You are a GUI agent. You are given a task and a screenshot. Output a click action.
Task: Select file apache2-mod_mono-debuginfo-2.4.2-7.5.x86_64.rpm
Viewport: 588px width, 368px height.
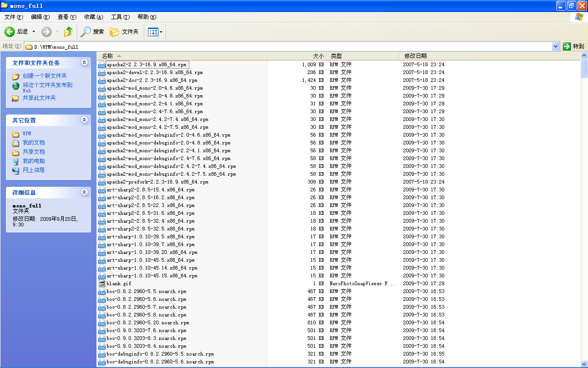pyautogui.click(x=171, y=174)
